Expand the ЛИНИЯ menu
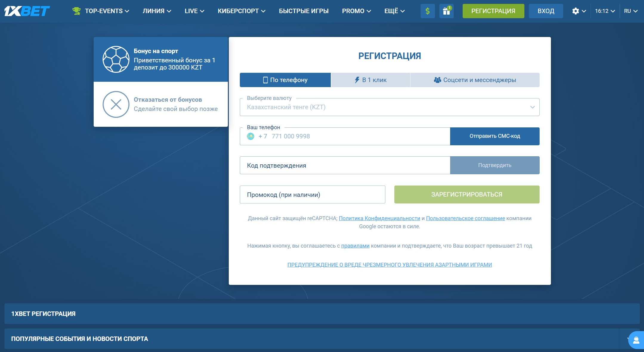 tap(157, 11)
